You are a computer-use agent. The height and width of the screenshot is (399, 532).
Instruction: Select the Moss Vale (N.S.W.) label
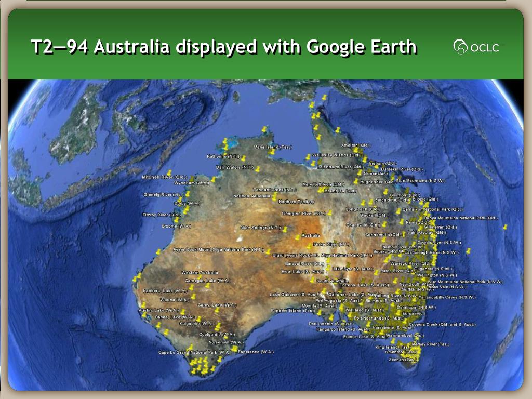447,287
